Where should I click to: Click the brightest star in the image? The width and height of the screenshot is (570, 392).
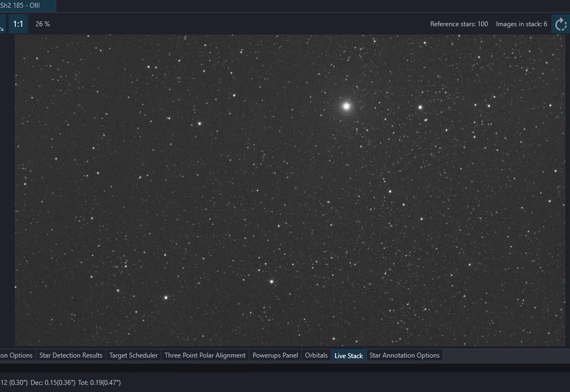[346, 107]
